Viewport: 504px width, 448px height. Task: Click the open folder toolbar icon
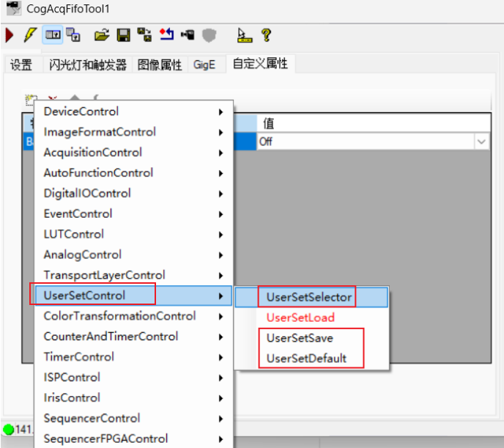click(102, 35)
